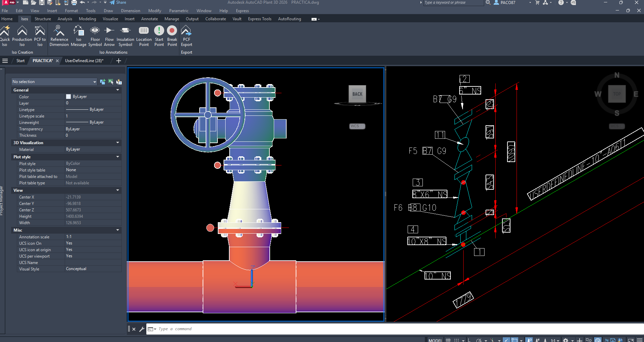Collapse the Plot style section
This screenshot has width=644, height=342.
(x=117, y=157)
